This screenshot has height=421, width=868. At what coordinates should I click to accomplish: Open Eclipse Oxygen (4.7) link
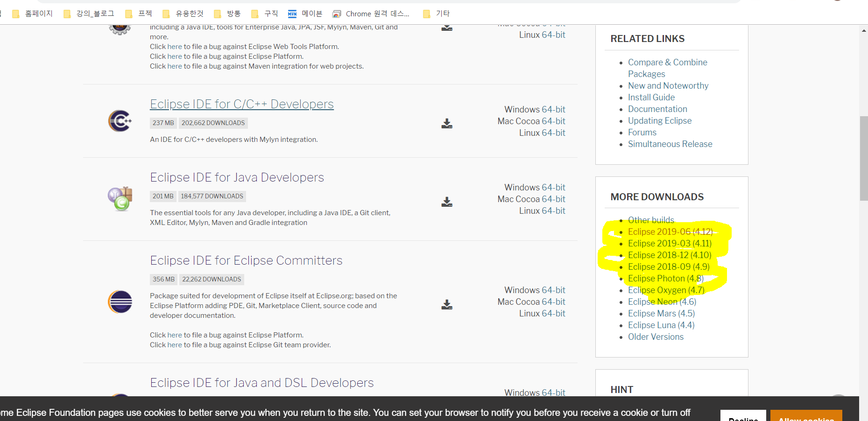[666, 290]
